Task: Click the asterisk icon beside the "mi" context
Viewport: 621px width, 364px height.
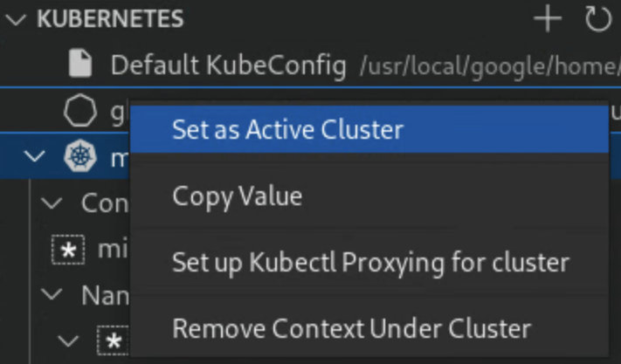Action: 68,251
